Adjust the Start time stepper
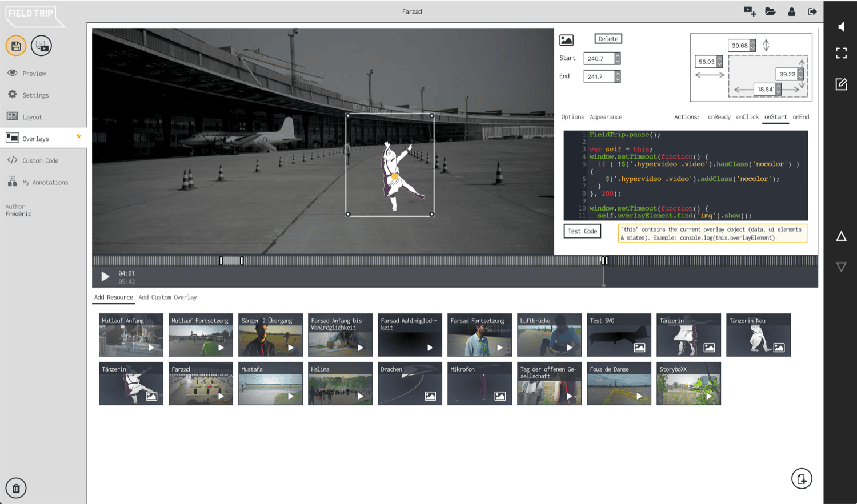 [617, 58]
